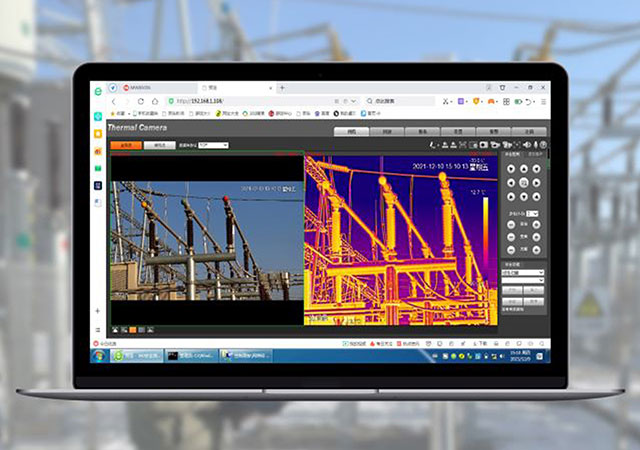Click the PTZ pan right arrow
640x450 pixels.
click(536, 183)
